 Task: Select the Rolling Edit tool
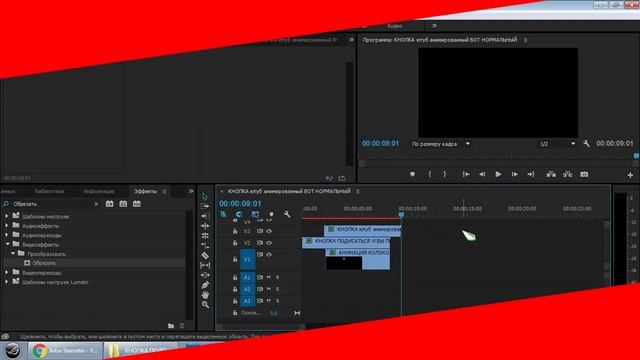pyautogui.click(x=205, y=226)
